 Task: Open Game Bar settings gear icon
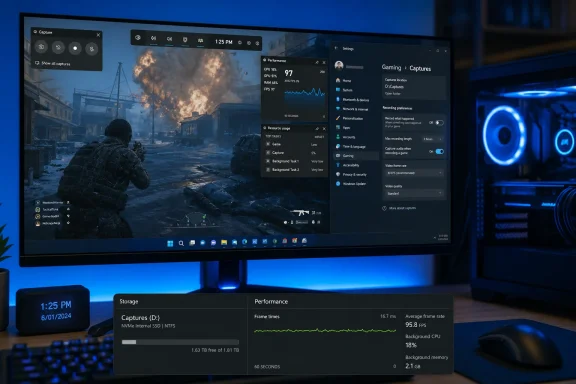click(257, 43)
